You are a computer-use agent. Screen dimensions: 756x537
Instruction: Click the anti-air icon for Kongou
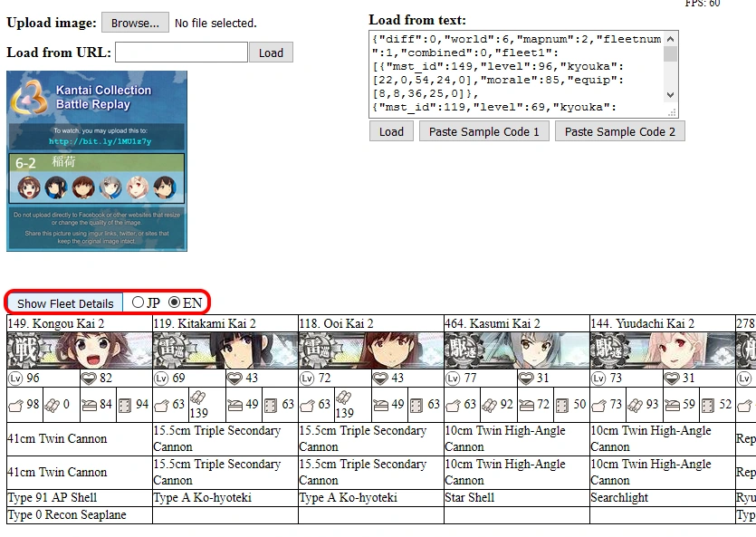click(x=90, y=406)
